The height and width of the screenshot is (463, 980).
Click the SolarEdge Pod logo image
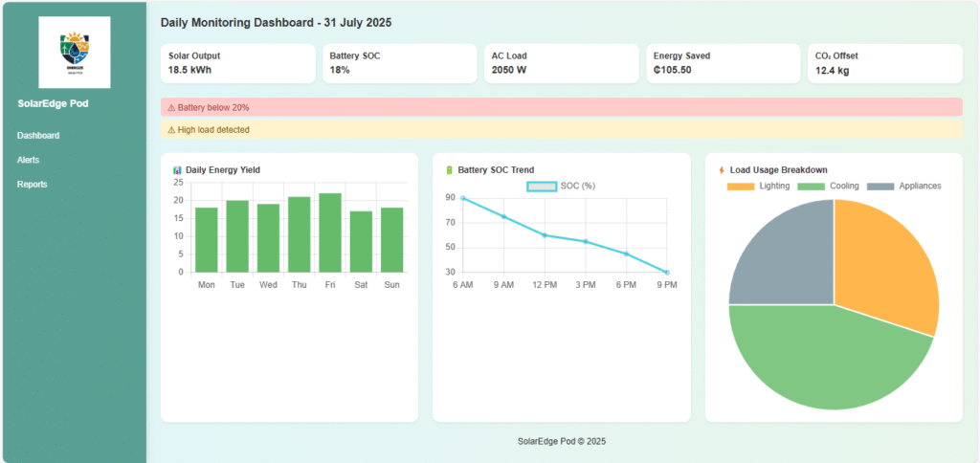tap(74, 53)
